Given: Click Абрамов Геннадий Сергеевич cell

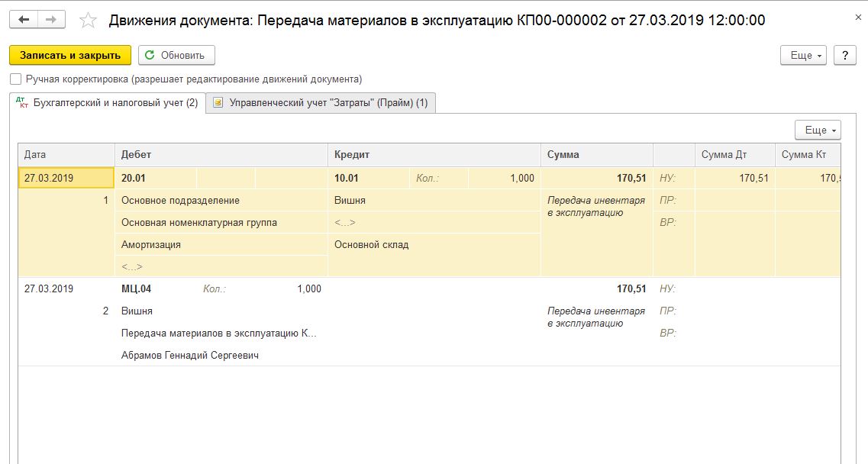Looking at the screenshot, I should tap(190, 356).
